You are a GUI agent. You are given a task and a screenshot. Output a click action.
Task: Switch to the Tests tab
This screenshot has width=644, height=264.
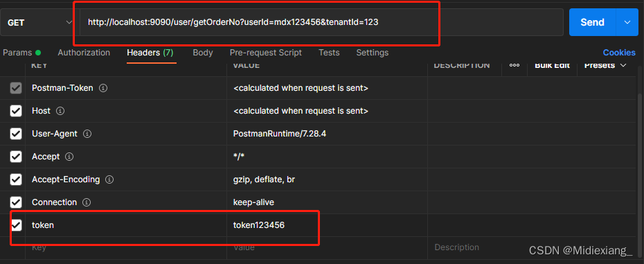(329, 53)
